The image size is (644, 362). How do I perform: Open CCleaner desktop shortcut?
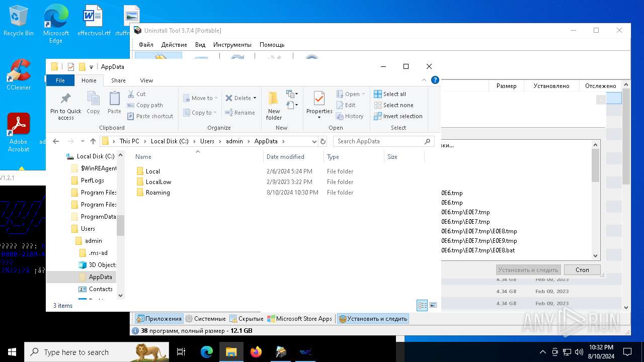pyautogui.click(x=19, y=75)
